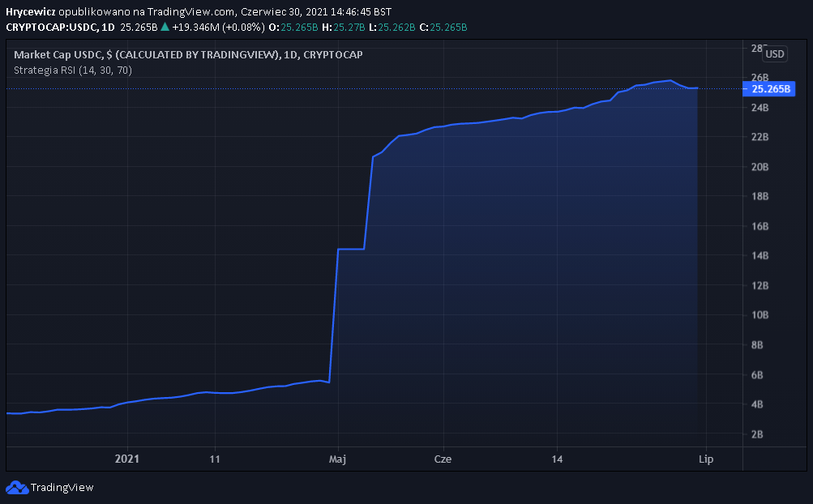Click the TradingView cloud logo icon
Screen dimensions: 813x504
tap(16, 488)
